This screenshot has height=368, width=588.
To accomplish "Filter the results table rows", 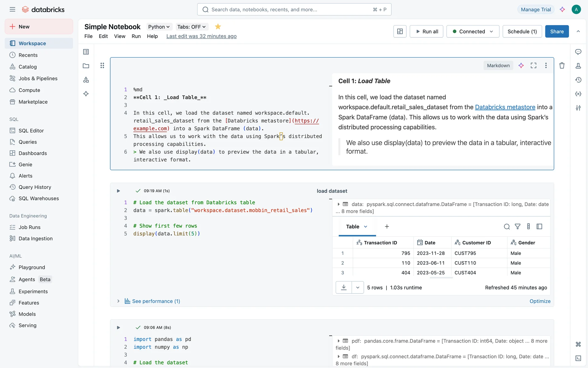I will (x=518, y=227).
